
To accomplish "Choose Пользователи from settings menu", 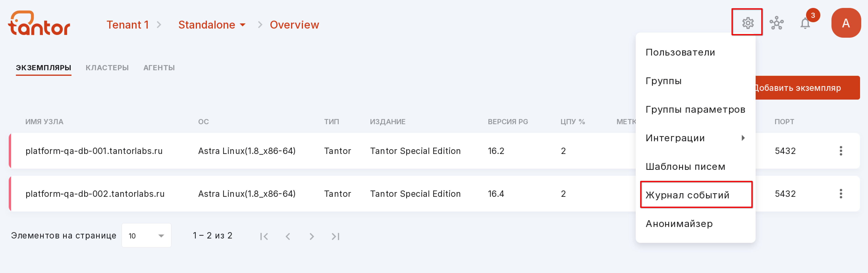I will tap(695, 53).
